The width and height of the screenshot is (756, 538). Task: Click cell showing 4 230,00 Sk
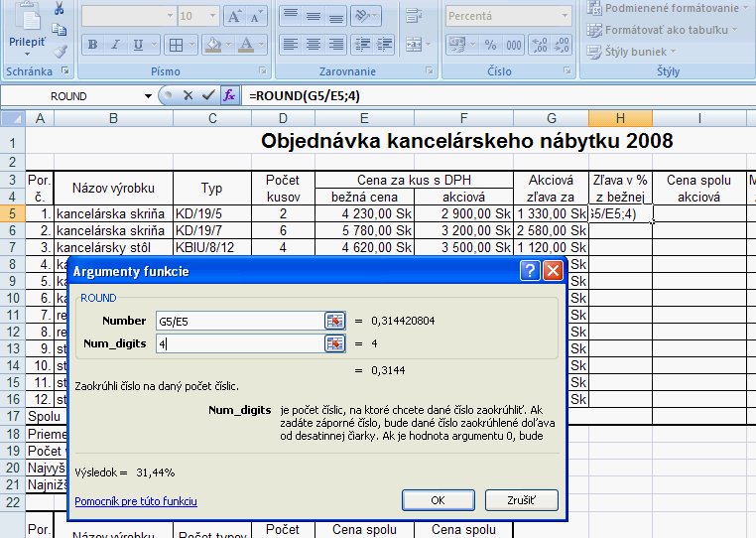[x=364, y=213]
